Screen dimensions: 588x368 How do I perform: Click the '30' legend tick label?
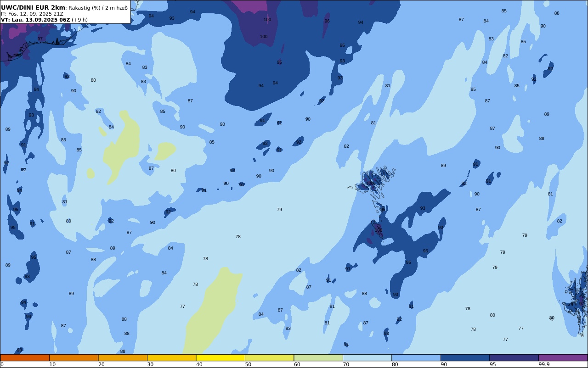tap(150, 364)
